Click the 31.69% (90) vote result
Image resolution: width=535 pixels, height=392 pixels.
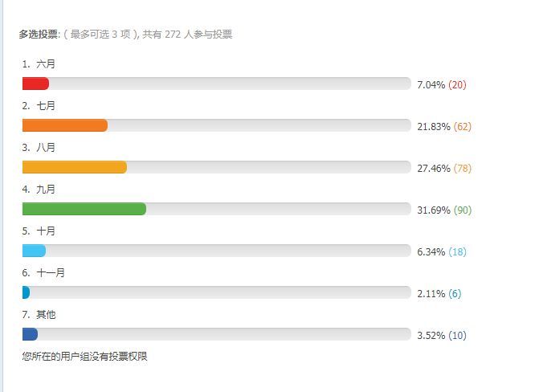pos(444,210)
